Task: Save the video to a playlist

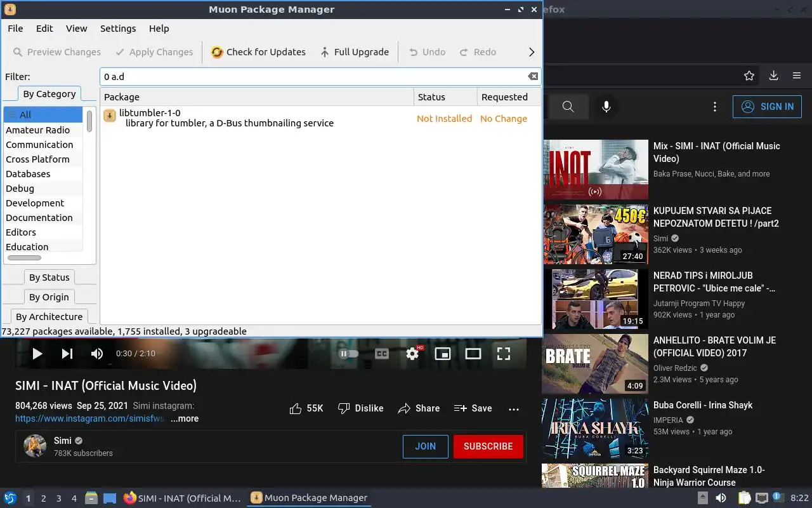Action: point(473,408)
